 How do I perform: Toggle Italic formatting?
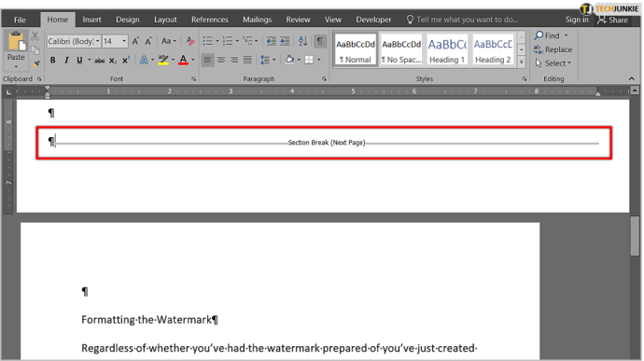[66, 61]
